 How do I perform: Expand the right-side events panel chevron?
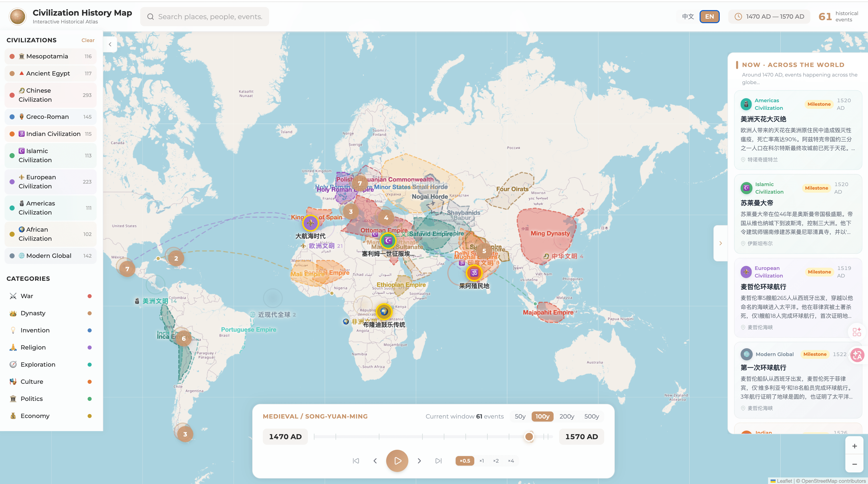(721, 243)
